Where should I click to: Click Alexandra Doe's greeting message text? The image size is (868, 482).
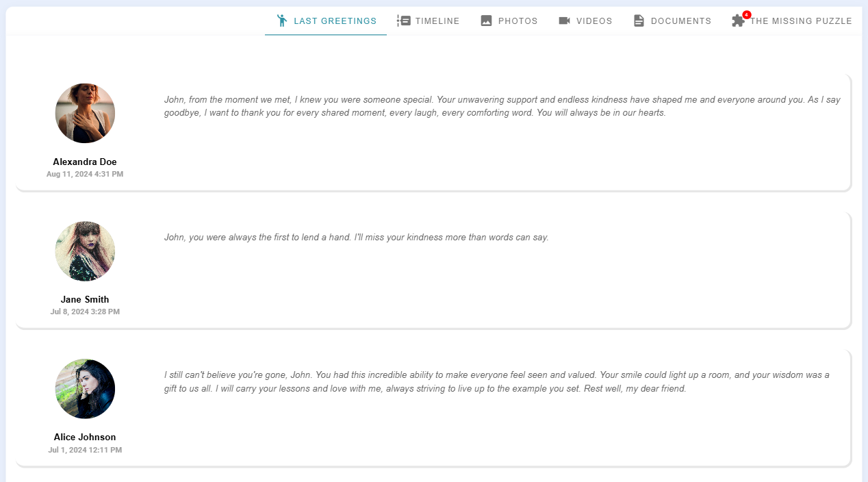[502, 106]
